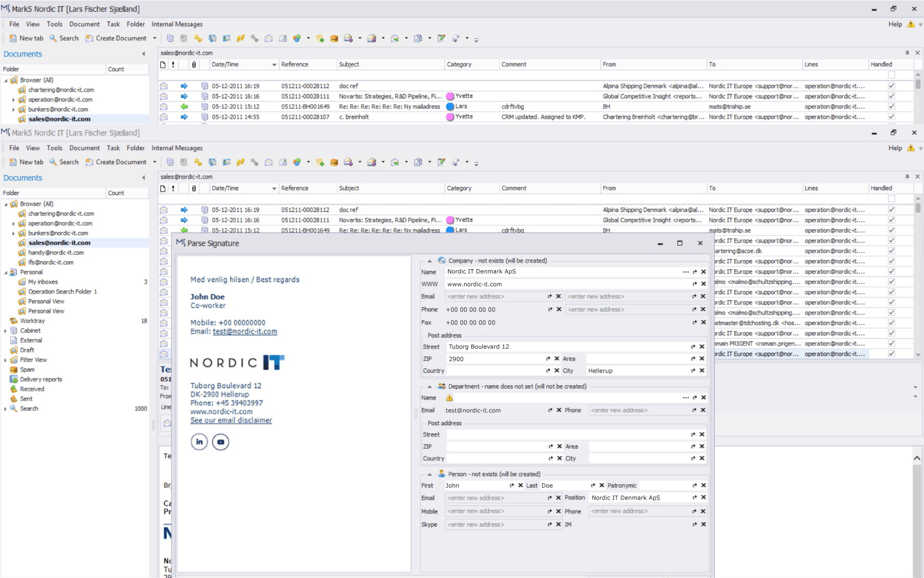924x578 pixels.
Task: Click Search toolbar button in front window
Action: click(x=64, y=162)
